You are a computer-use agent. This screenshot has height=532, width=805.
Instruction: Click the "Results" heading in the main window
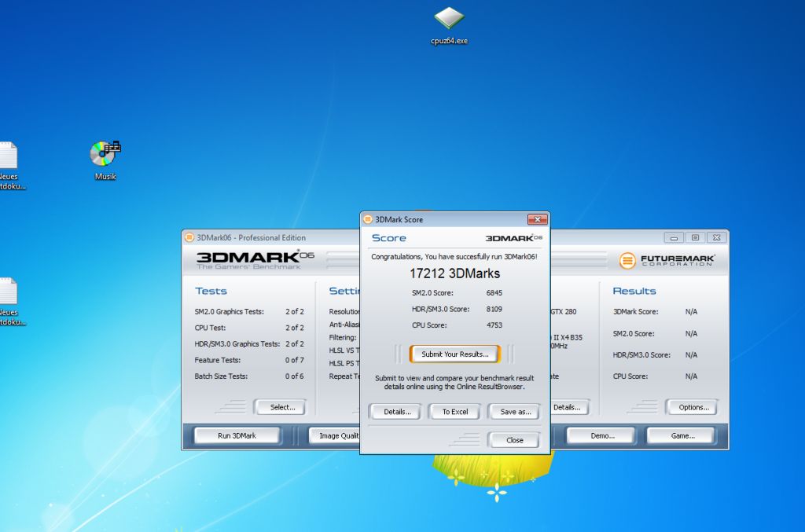(x=634, y=291)
